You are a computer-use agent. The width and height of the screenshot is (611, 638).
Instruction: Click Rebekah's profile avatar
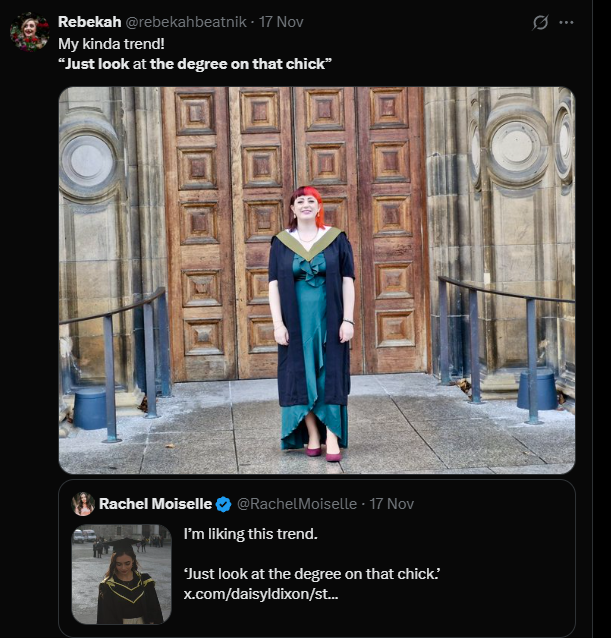point(29,31)
